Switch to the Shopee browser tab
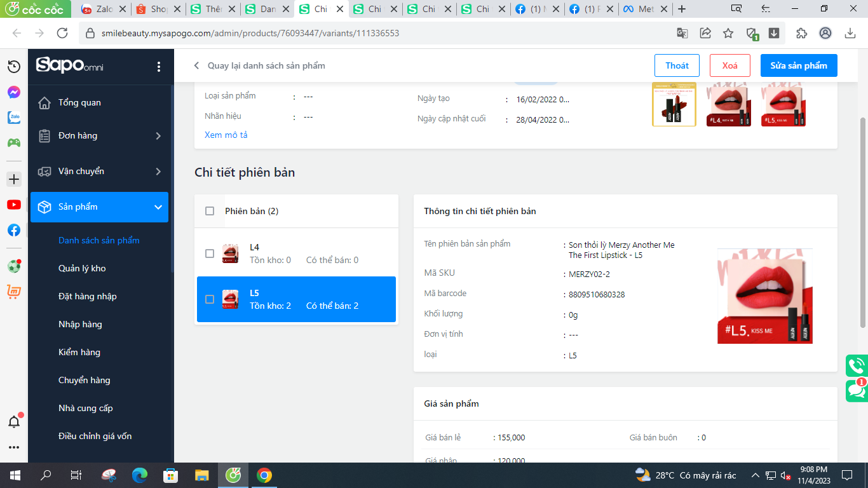The width and height of the screenshot is (868, 488). click(159, 9)
